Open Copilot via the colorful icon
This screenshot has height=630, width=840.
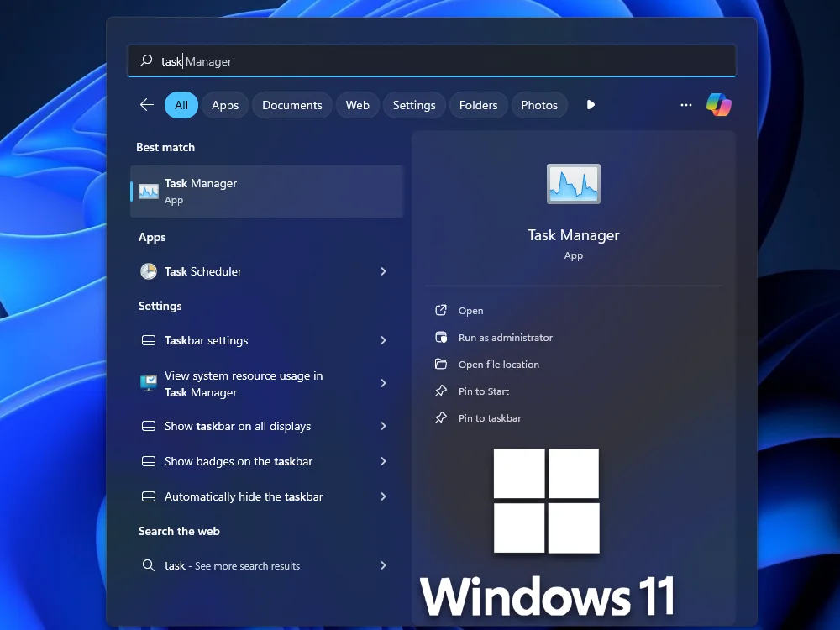coord(718,104)
